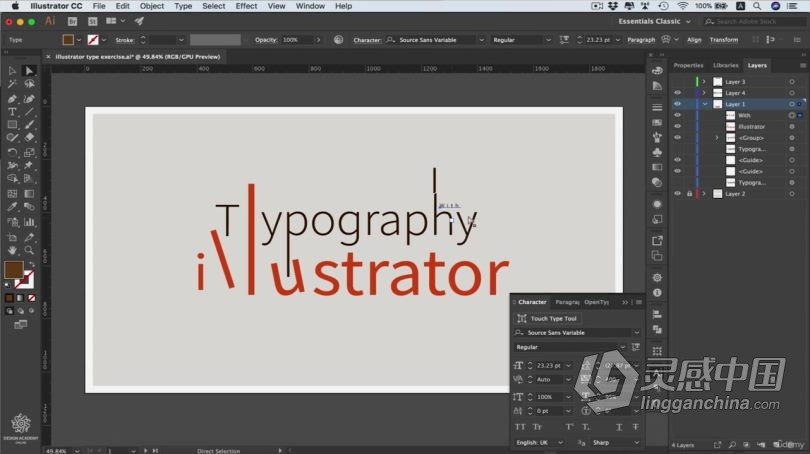This screenshot has width=810, height=454.
Task: Expand Layer 4 in Layers panel
Action: pos(704,93)
